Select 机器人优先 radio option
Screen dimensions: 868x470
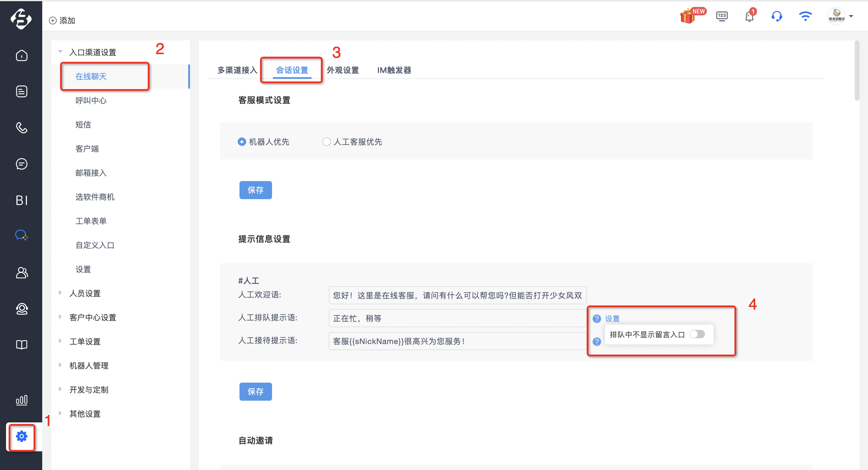264,142
